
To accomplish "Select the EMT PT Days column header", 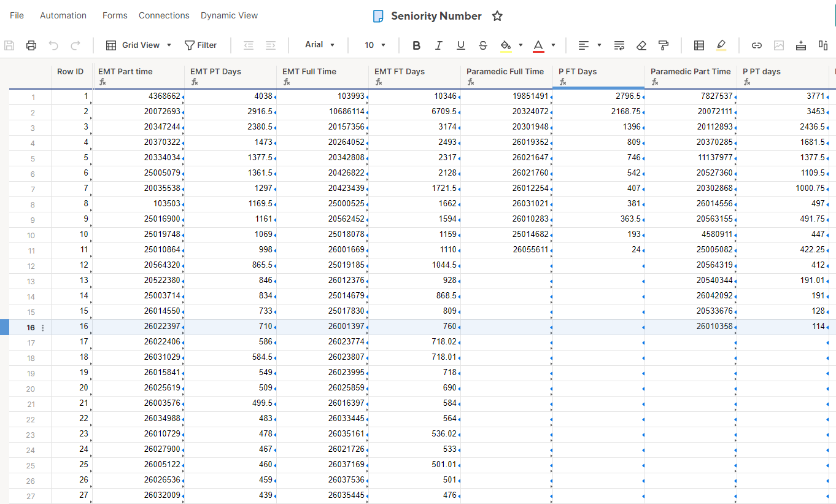I will click(231, 76).
